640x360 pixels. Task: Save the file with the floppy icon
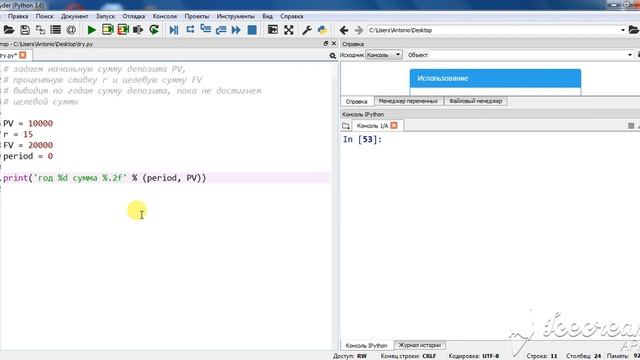click(25, 30)
